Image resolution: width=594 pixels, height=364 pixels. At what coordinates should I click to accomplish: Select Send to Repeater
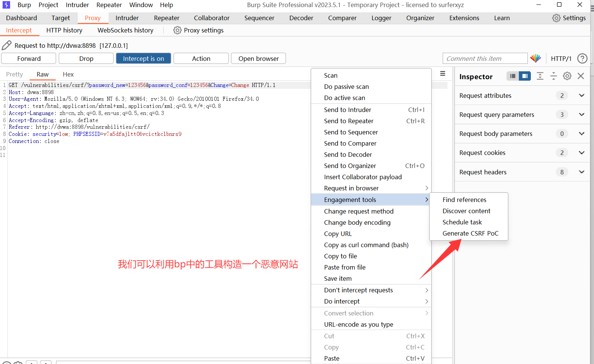[x=371, y=121]
